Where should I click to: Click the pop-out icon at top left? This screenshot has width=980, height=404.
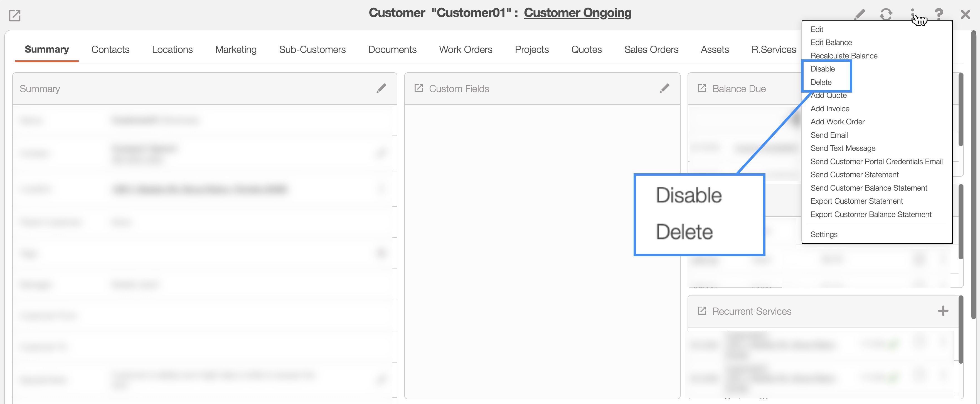[x=14, y=15]
